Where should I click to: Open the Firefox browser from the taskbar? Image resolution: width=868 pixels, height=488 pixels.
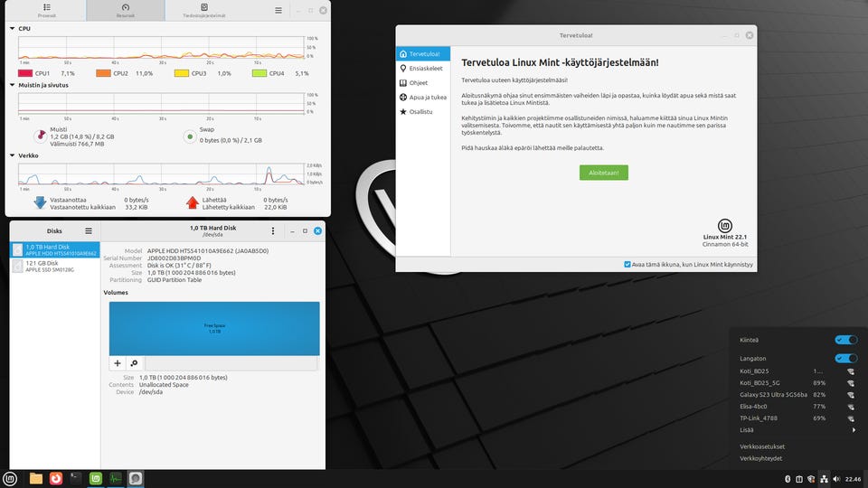[x=56, y=479]
